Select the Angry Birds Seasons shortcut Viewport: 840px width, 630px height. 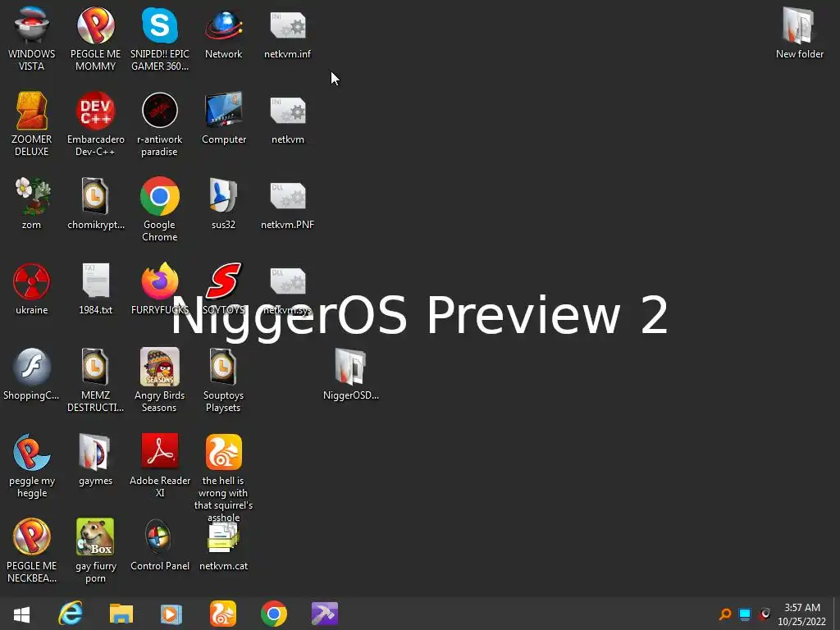[x=160, y=380]
